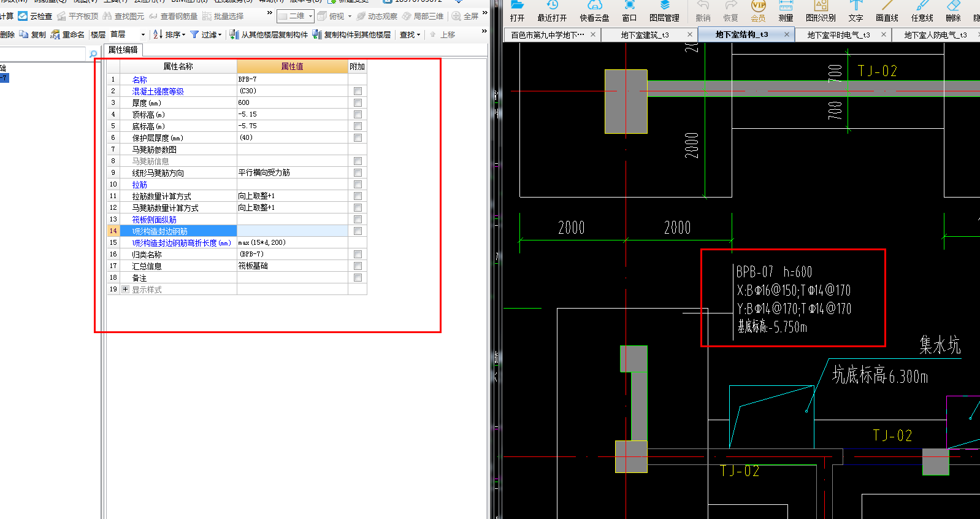The image size is (980, 519).
Task: Close the 地下室建筑_t3 tab
Action: click(689, 35)
